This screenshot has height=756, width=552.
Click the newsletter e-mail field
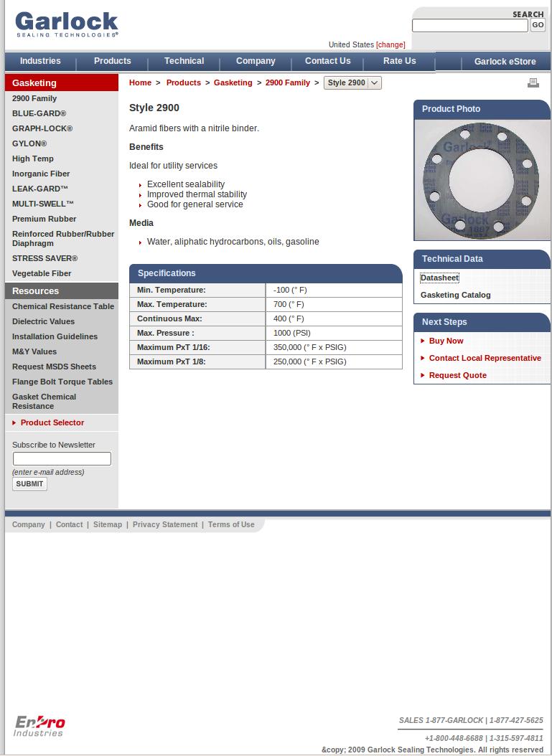(x=62, y=458)
